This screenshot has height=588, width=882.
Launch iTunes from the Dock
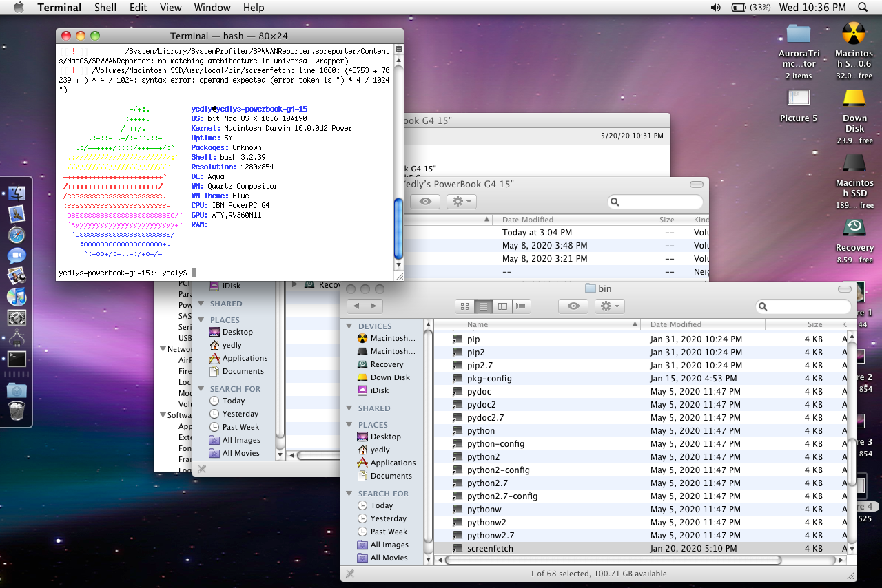[17, 297]
